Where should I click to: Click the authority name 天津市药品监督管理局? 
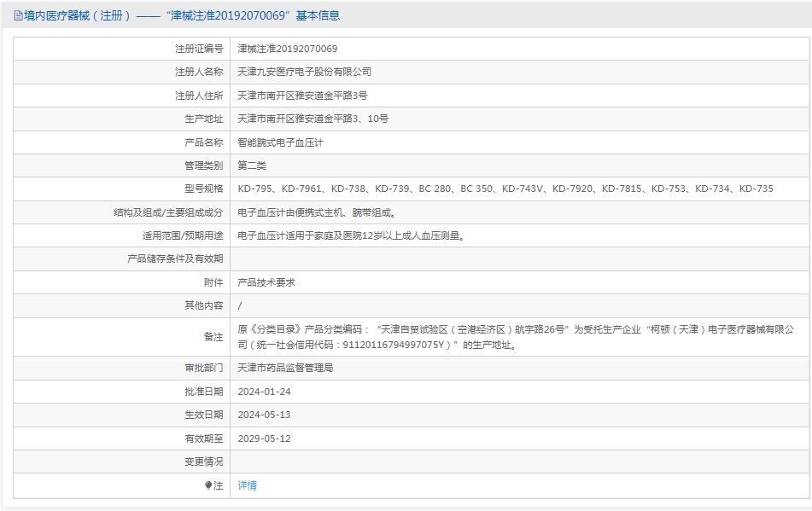pos(285,368)
